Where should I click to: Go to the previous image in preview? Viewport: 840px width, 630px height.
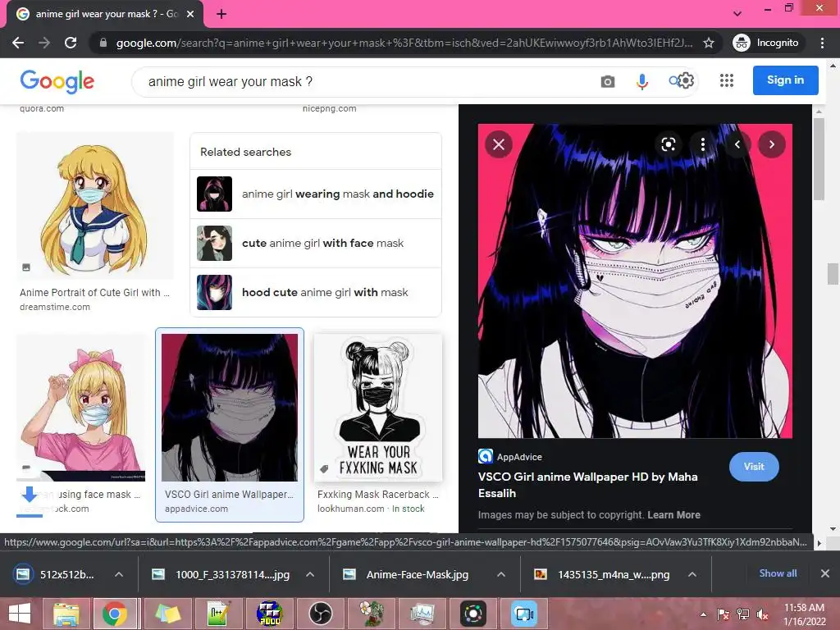tap(737, 144)
